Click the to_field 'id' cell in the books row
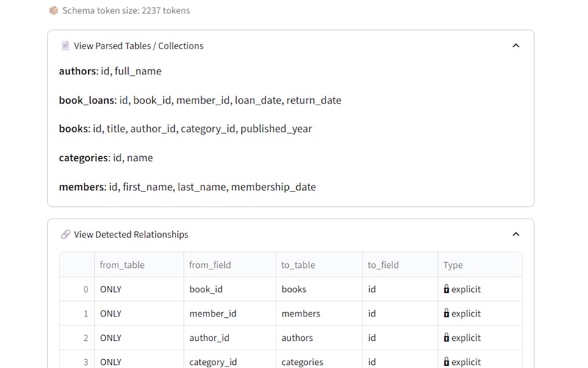588x368 pixels. click(400, 289)
